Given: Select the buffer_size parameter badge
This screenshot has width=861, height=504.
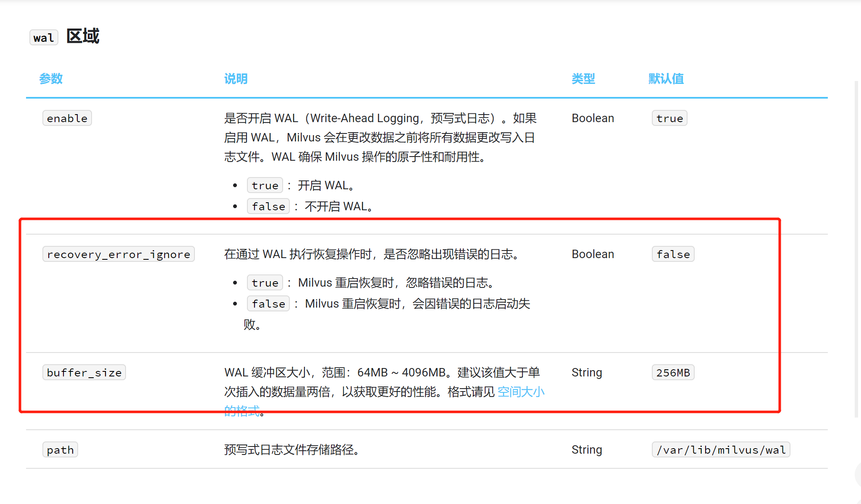Looking at the screenshot, I should pos(84,372).
